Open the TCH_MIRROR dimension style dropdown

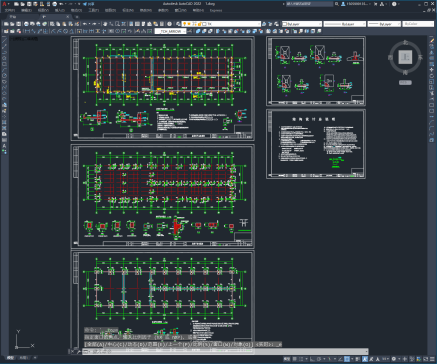coord(171,31)
